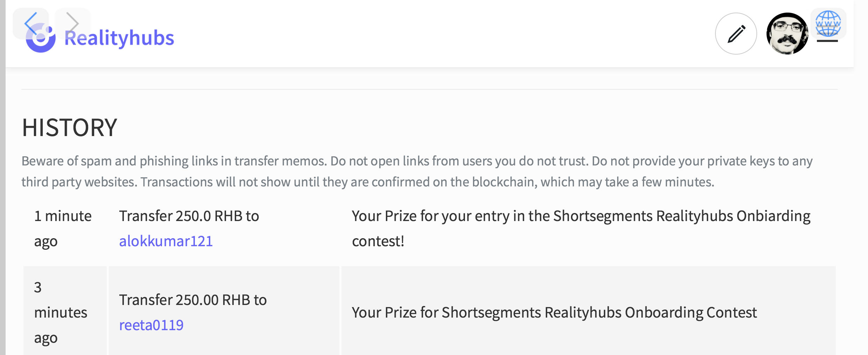This screenshot has width=868, height=355.
Task: Click the HISTORY heading
Action: (69, 127)
